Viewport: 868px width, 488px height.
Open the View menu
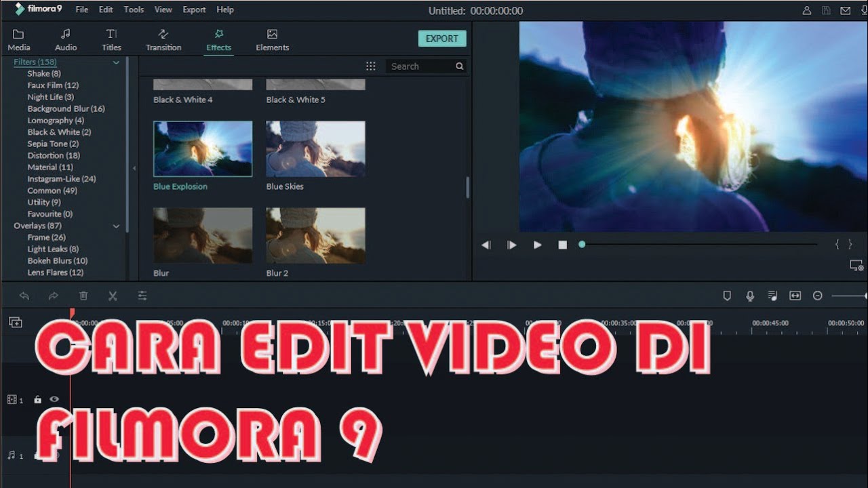163,9
